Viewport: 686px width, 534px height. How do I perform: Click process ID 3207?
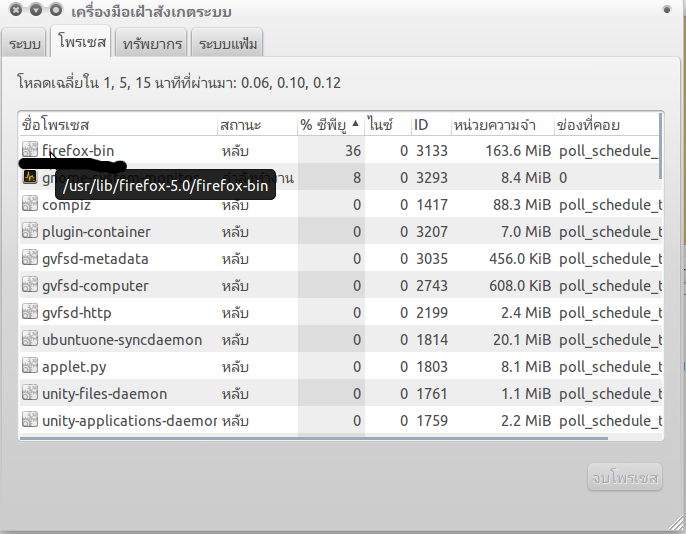pos(432,232)
